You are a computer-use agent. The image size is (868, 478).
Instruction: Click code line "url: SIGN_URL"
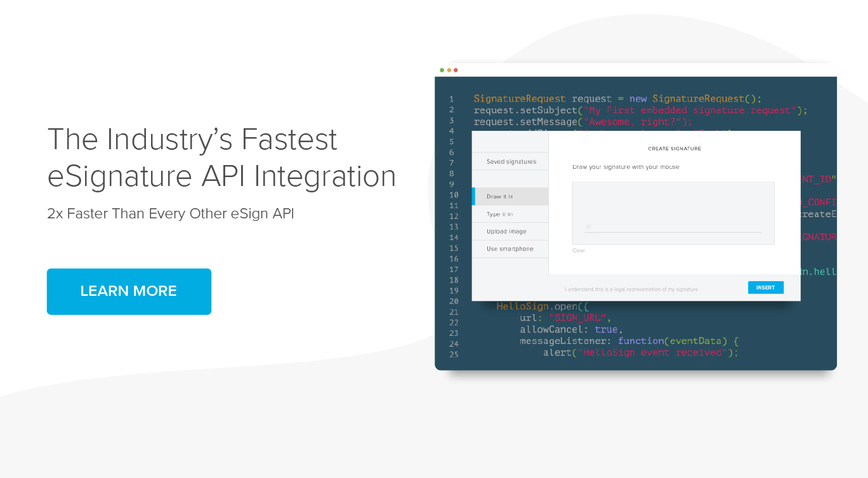click(x=566, y=317)
